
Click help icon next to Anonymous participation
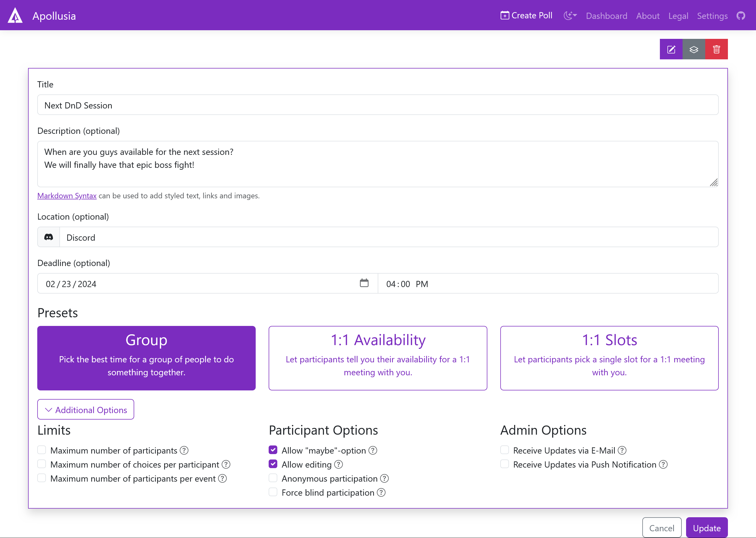(384, 478)
